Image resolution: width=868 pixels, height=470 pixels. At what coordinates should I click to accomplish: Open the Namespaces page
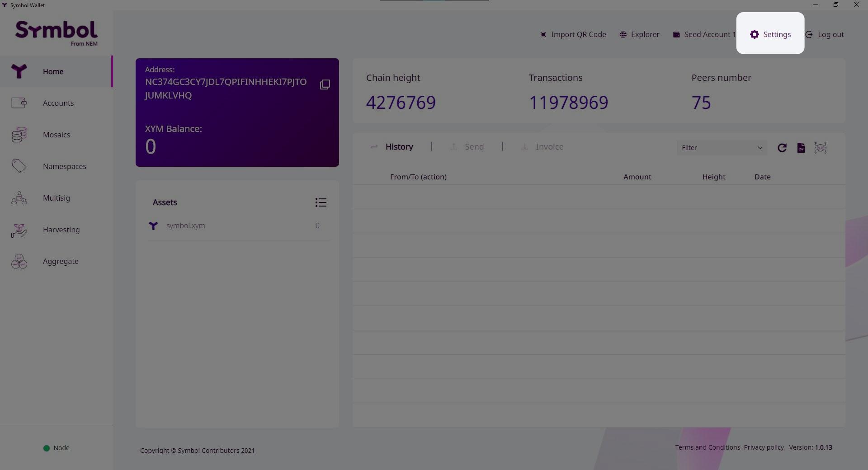[57, 166]
